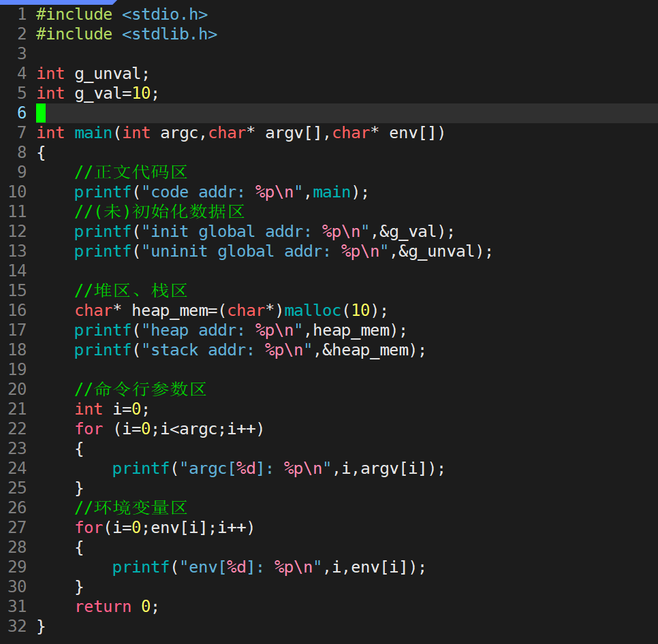Click 'malloc' call on line 16

pos(313,310)
